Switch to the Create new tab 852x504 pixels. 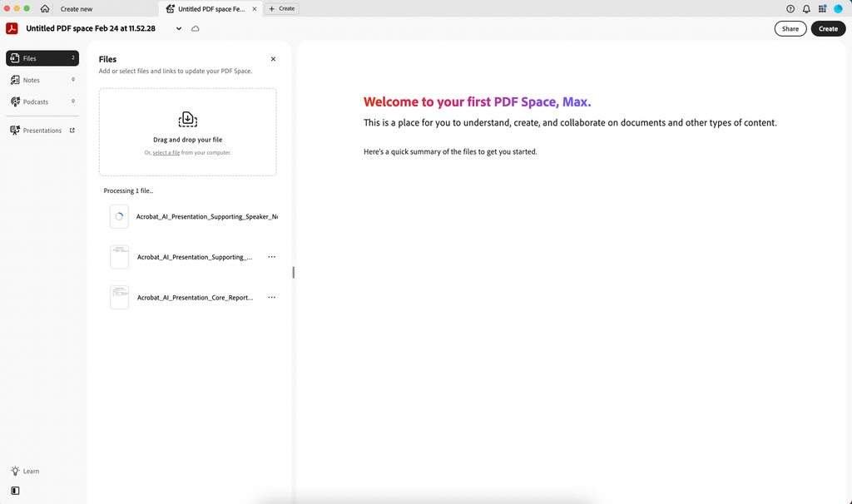tap(77, 8)
